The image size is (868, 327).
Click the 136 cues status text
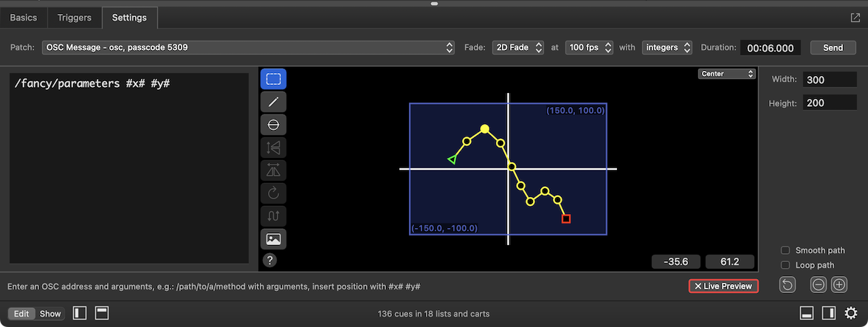[x=433, y=314]
